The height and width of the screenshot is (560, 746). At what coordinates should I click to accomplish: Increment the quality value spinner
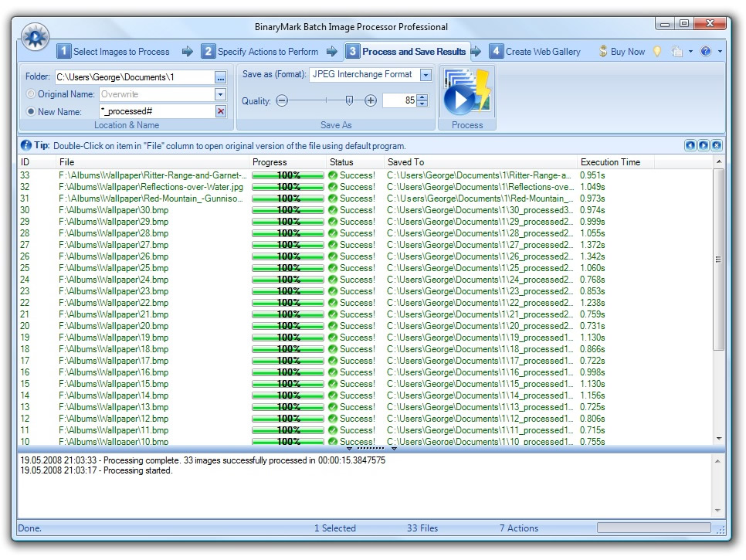click(x=422, y=97)
